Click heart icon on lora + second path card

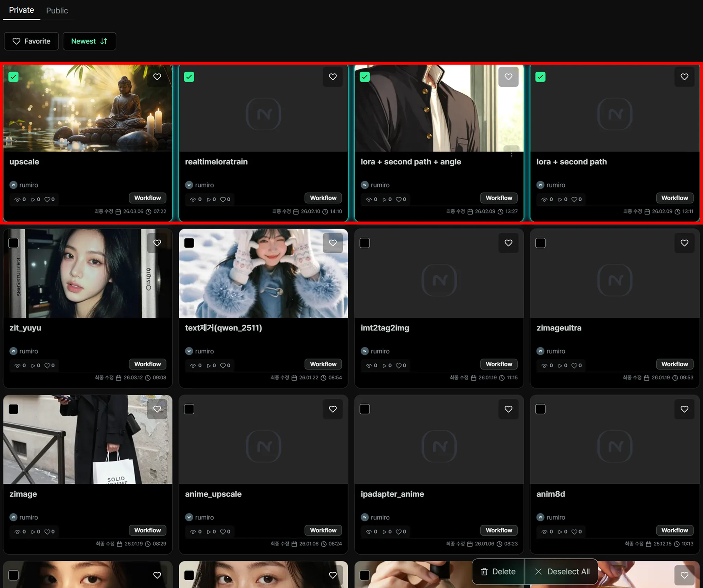(x=684, y=77)
